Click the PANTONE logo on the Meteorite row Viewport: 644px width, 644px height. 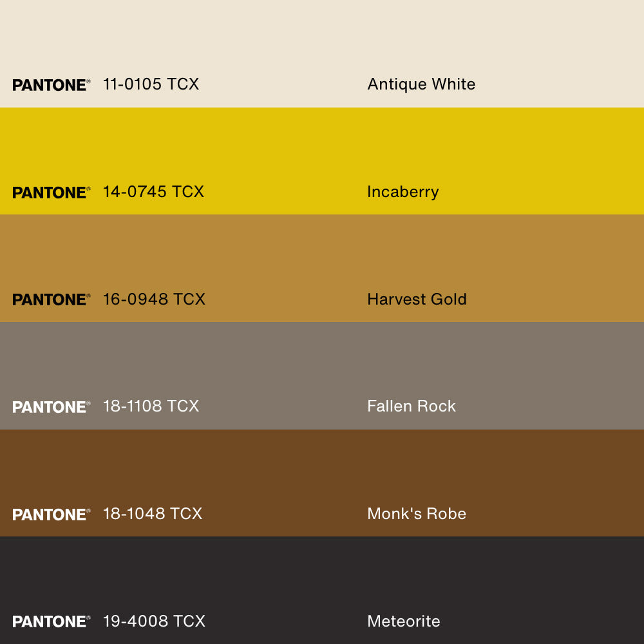click(51, 621)
